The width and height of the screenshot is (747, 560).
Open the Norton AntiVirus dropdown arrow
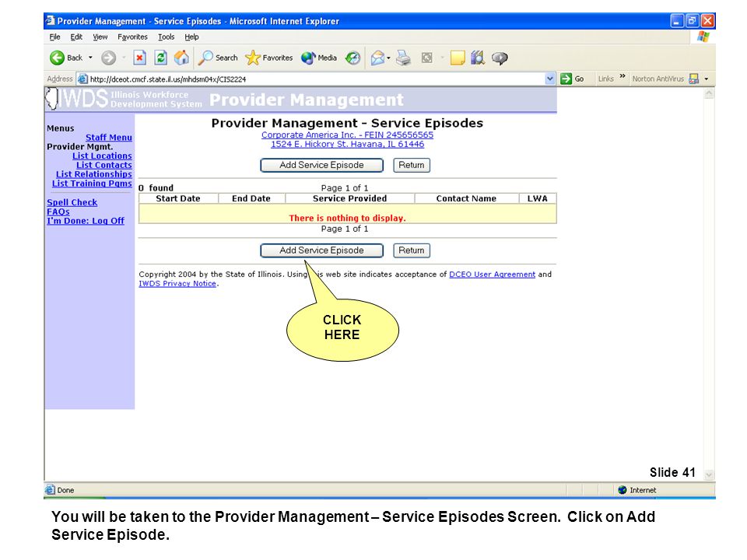(x=707, y=79)
